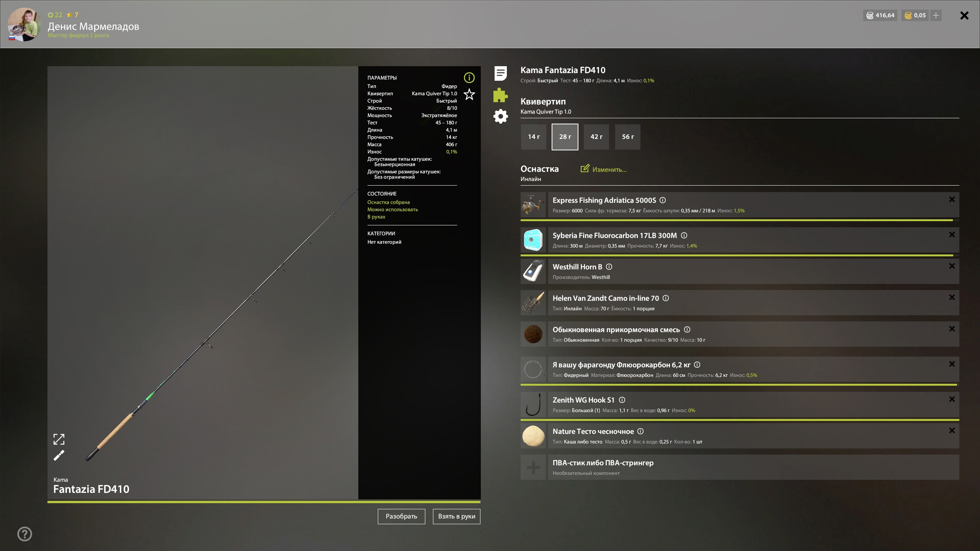Open the rod info circle icon
The image size is (980, 551).
(x=469, y=78)
